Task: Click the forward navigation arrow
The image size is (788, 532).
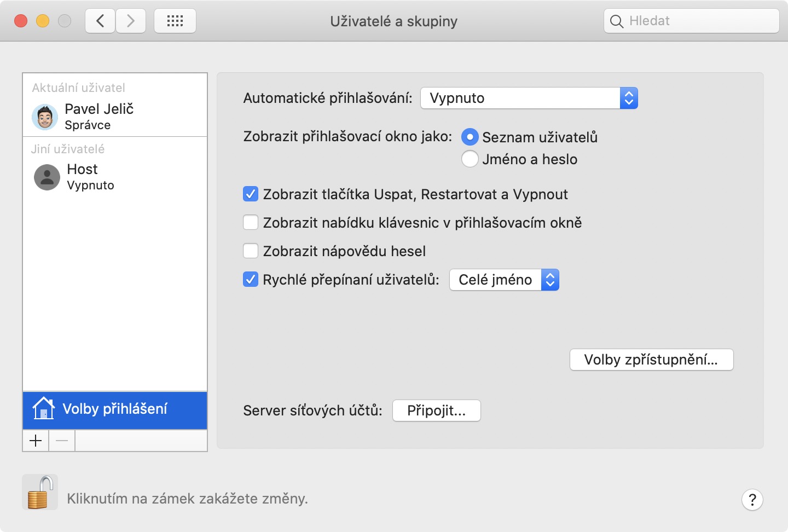Action: [x=131, y=21]
